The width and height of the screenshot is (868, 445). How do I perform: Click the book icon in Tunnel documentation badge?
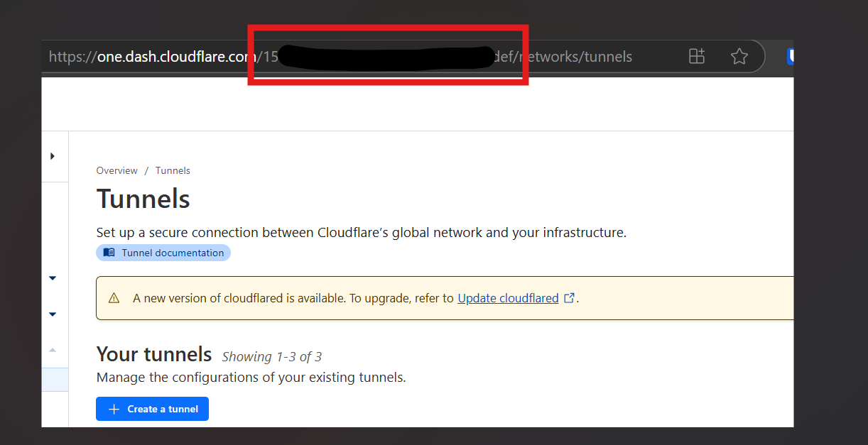[109, 253]
